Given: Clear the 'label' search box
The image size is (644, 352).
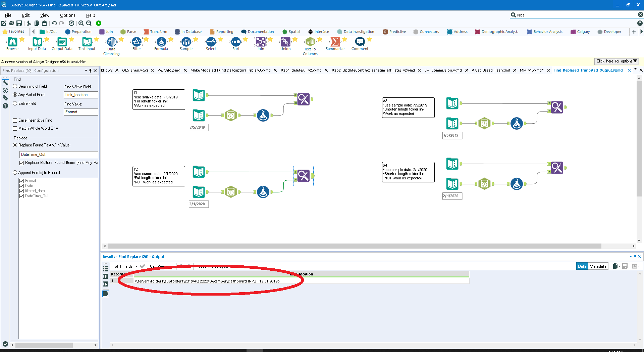Looking at the screenshot, I should pyautogui.click(x=641, y=15).
